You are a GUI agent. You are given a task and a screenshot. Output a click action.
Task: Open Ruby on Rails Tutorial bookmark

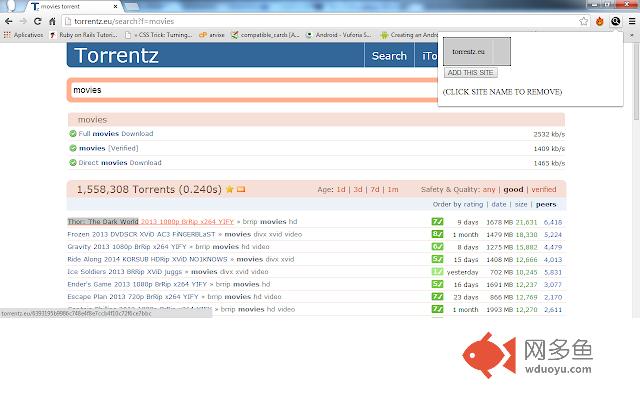point(83,35)
